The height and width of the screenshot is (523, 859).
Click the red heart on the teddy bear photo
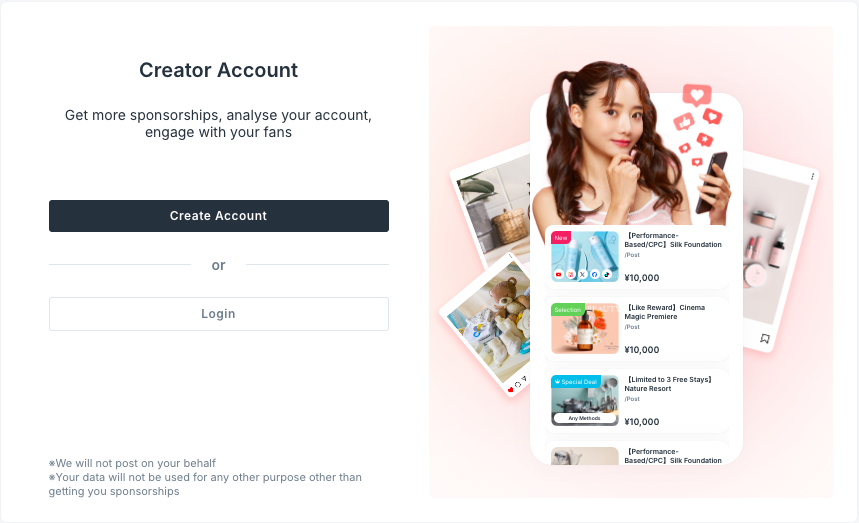click(x=511, y=390)
